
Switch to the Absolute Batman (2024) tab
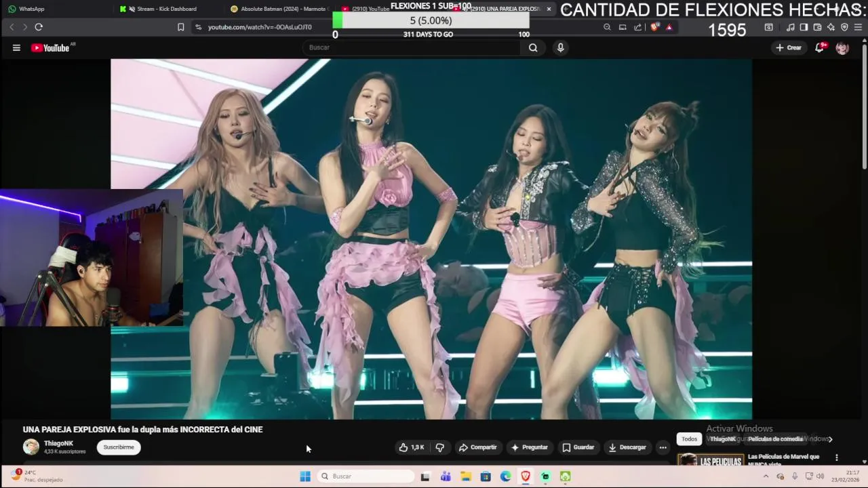coord(278,9)
